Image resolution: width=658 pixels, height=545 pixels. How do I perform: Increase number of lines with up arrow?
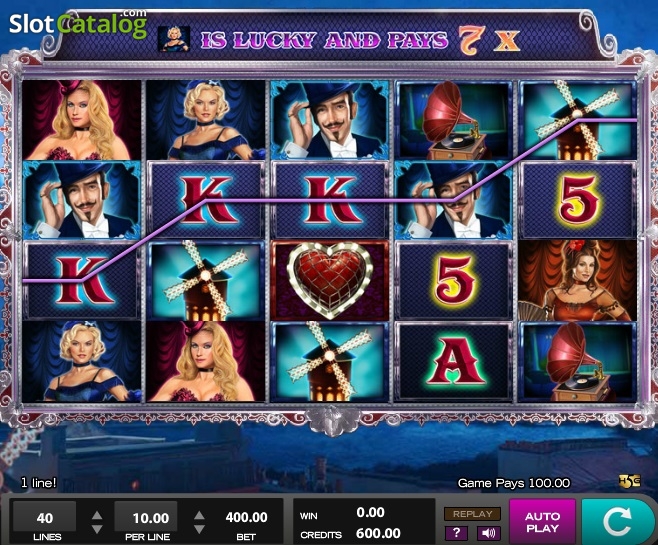coord(97,515)
